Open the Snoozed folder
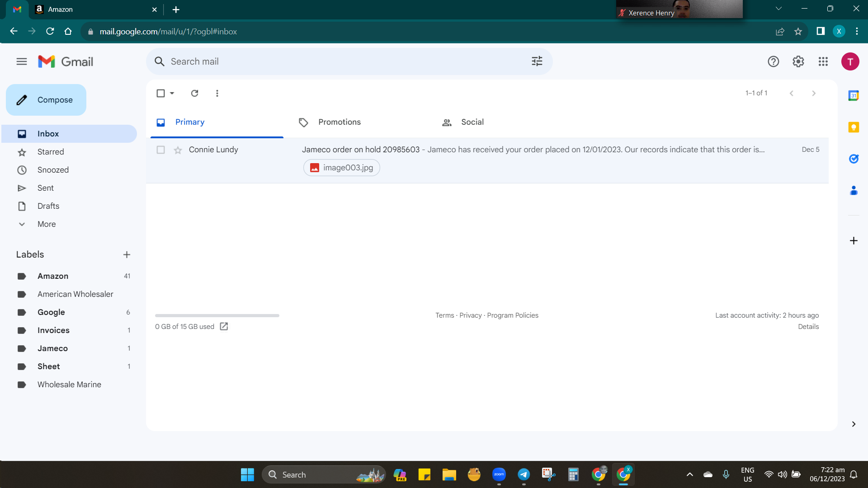This screenshot has height=488, width=868. click(x=69, y=170)
